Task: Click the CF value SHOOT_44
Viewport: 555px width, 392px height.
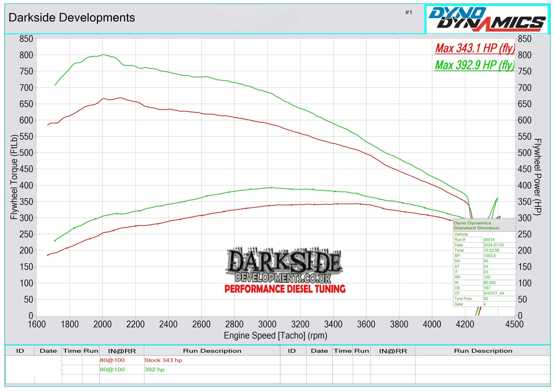Action: click(494, 293)
